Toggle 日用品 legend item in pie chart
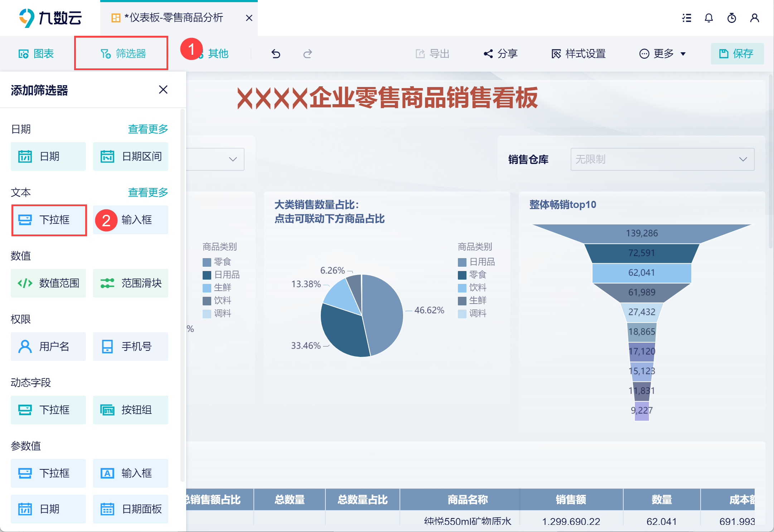Image resolution: width=774 pixels, height=532 pixels. pyautogui.click(x=476, y=262)
